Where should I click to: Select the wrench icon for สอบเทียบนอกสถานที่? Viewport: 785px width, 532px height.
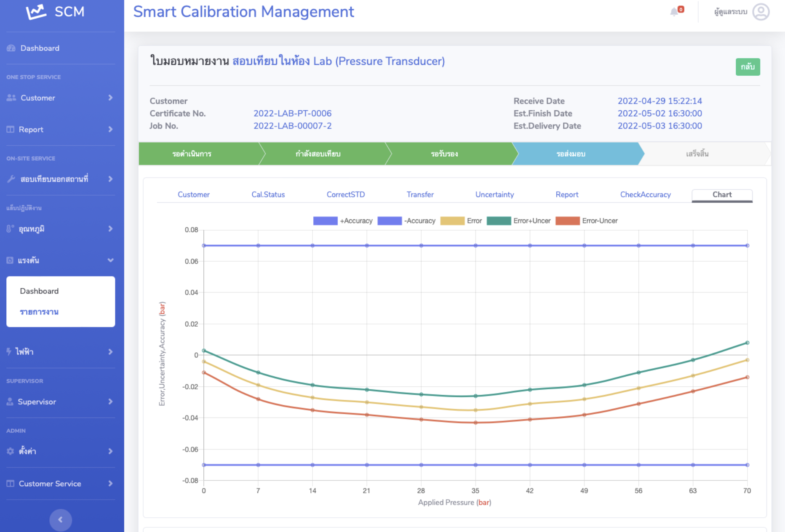coord(11,179)
